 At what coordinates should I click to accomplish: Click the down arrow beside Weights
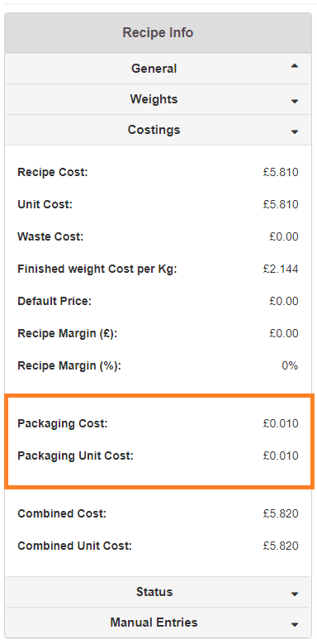click(x=294, y=102)
